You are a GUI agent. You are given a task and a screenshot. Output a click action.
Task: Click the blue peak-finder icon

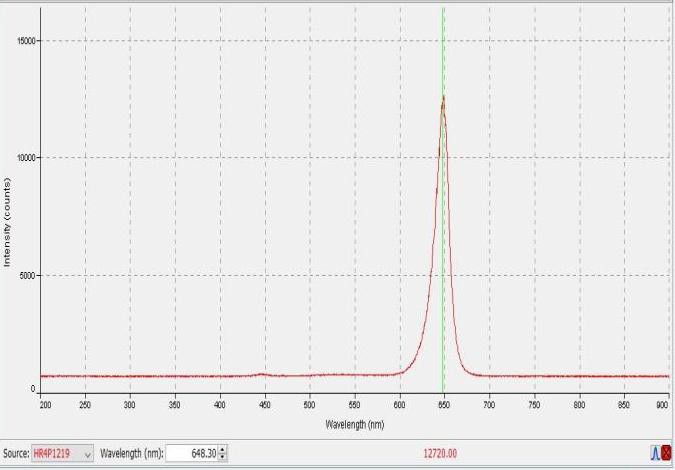[655, 453]
